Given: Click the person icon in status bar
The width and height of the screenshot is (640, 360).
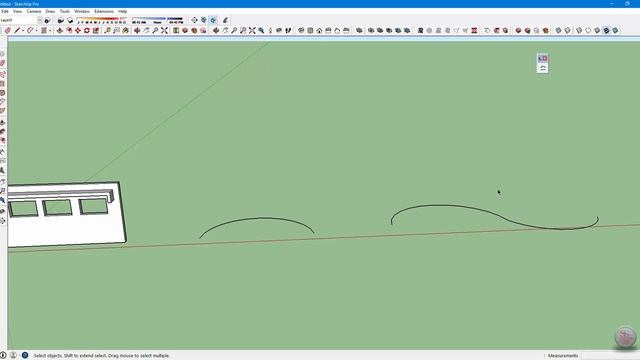Looking at the screenshot, I should (13, 356).
